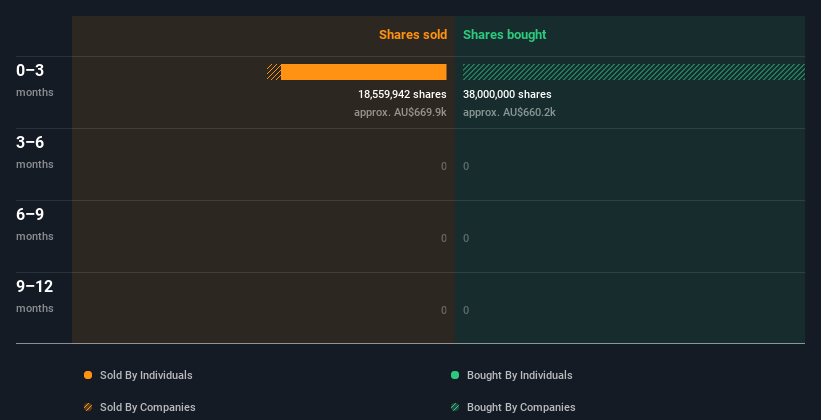Click the Shares bought column header
The image size is (821, 420).
505,35
